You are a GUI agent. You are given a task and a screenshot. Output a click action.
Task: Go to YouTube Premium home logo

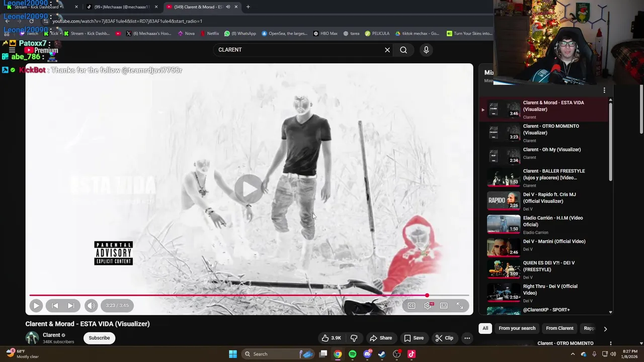[41, 50]
